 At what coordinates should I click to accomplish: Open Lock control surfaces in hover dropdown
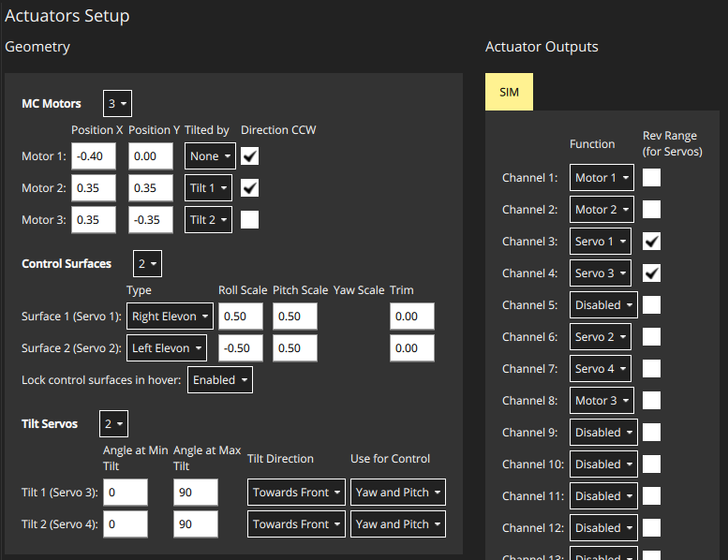pos(220,379)
